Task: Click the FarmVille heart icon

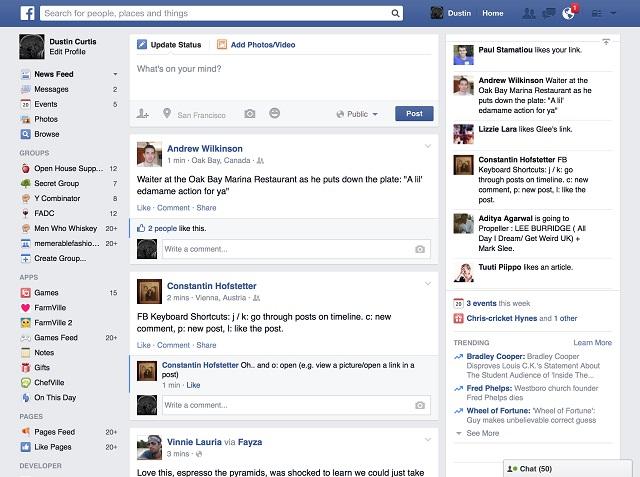Action: click(x=25, y=308)
